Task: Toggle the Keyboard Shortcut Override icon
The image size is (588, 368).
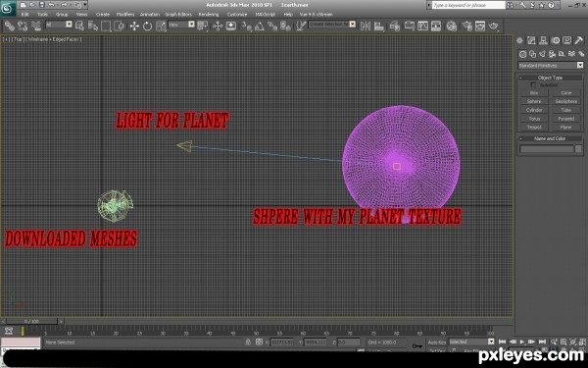Action: [231, 26]
